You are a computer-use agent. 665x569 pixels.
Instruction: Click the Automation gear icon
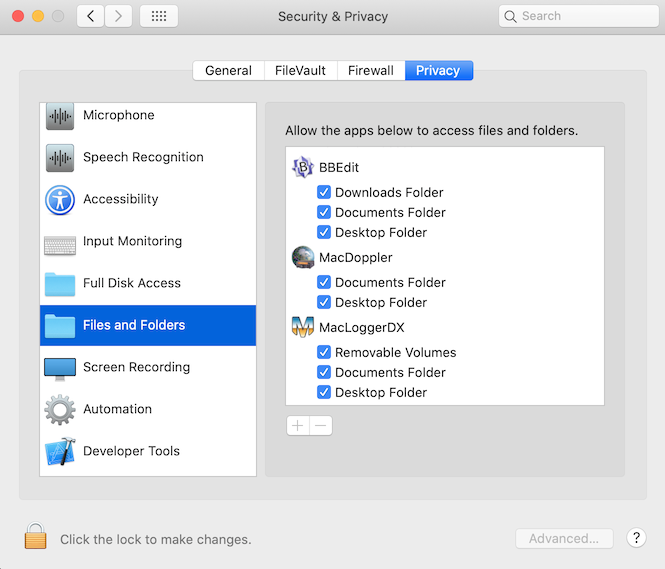60,410
